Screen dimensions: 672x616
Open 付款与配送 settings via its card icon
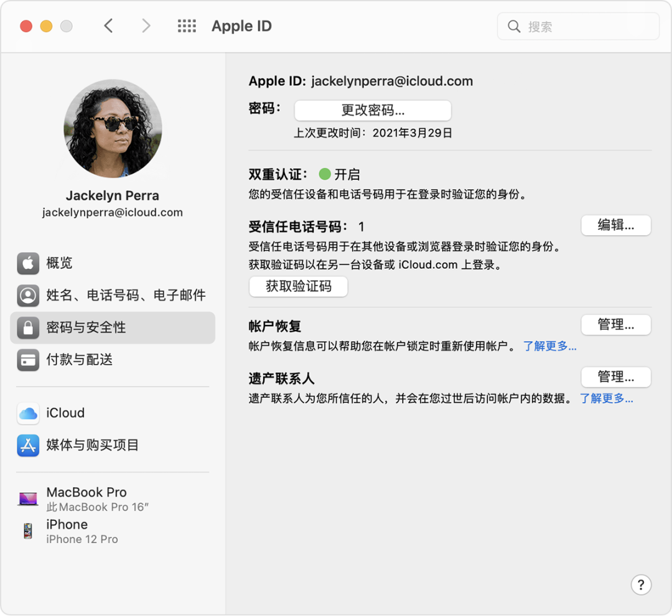click(x=27, y=360)
